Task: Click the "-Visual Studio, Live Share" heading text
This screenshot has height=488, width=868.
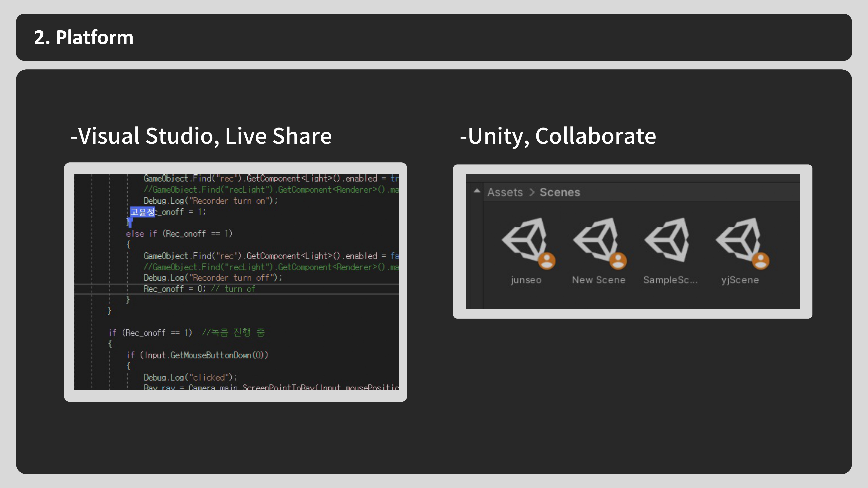Action: click(201, 136)
